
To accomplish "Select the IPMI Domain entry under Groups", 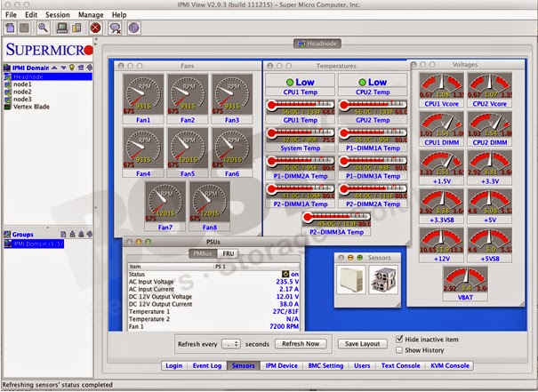I will pos(34,244).
